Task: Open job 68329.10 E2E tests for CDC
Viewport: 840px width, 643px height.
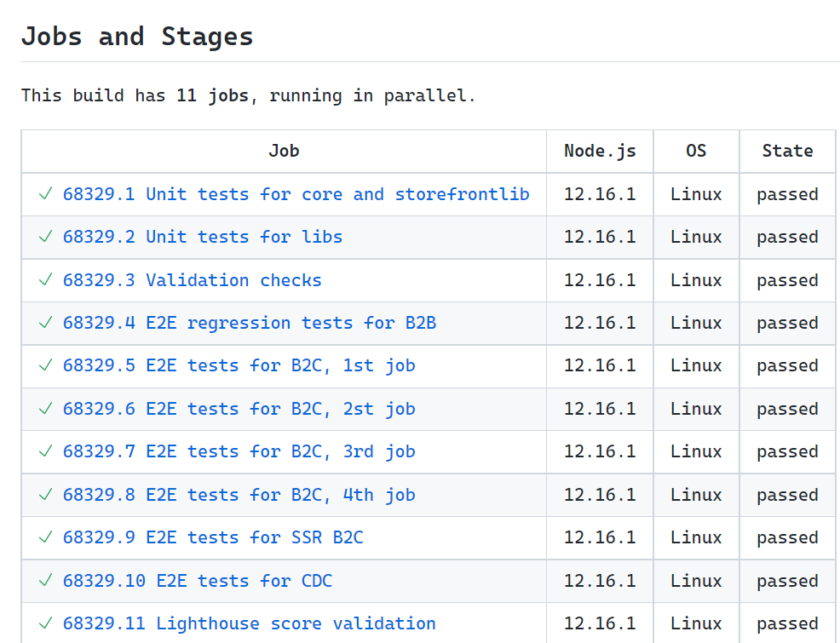Action: click(197, 581)
